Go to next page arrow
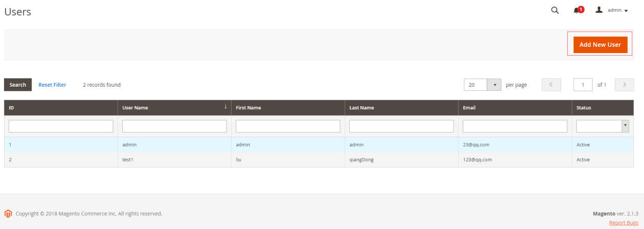 click(624, 85)
